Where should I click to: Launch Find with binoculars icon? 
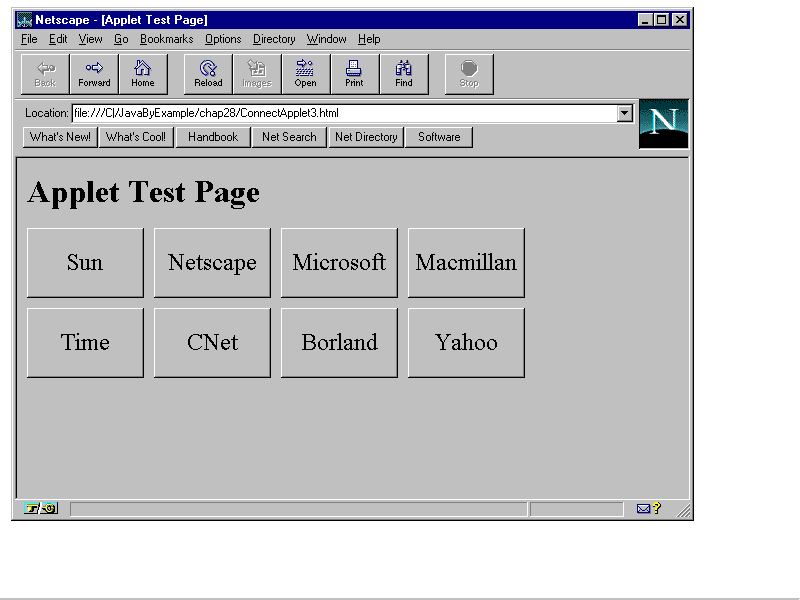click(x=404, y=74)
